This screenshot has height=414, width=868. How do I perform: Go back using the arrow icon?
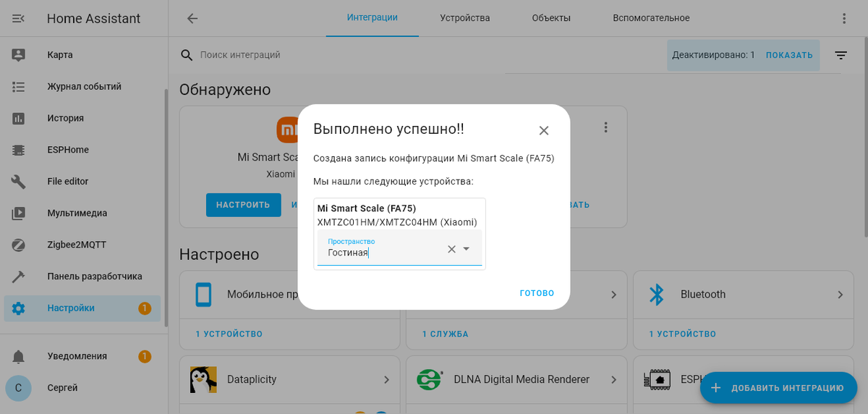tap(192, 19)
